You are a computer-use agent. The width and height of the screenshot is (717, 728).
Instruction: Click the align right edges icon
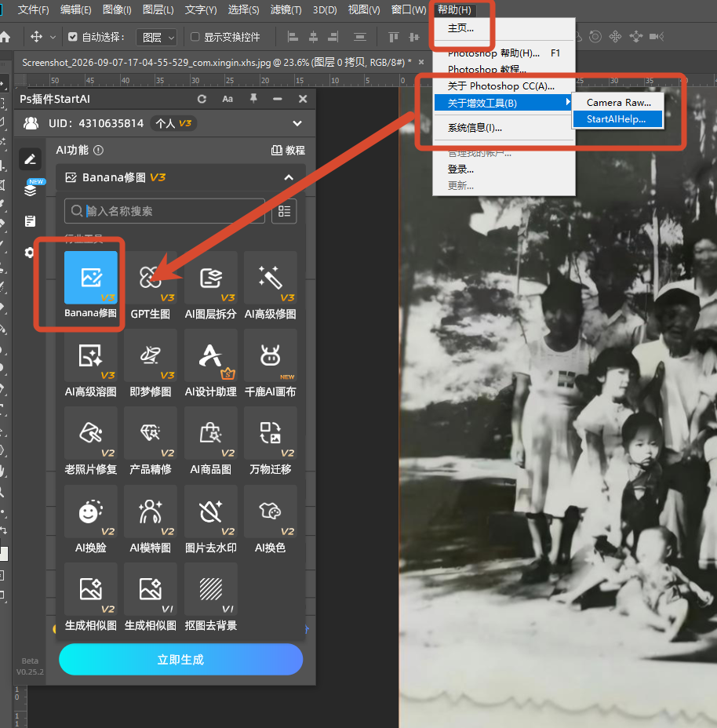point(333,37)
